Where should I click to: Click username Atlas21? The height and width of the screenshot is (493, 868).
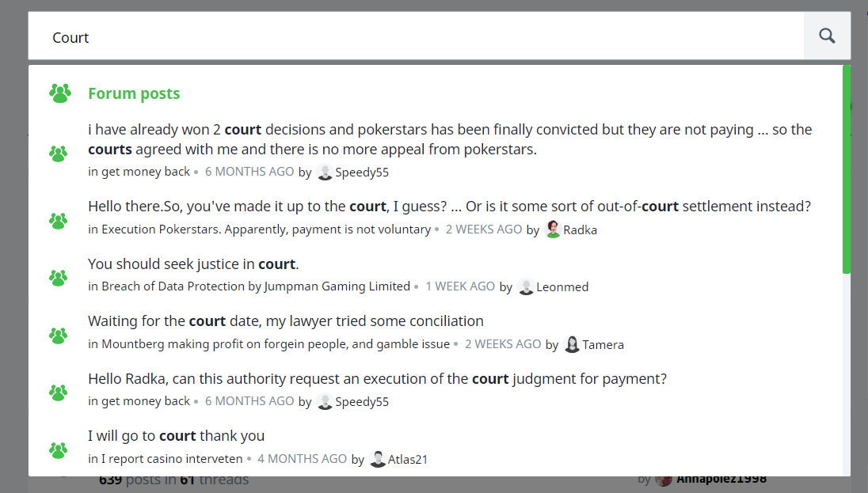[x=407, y=459]
